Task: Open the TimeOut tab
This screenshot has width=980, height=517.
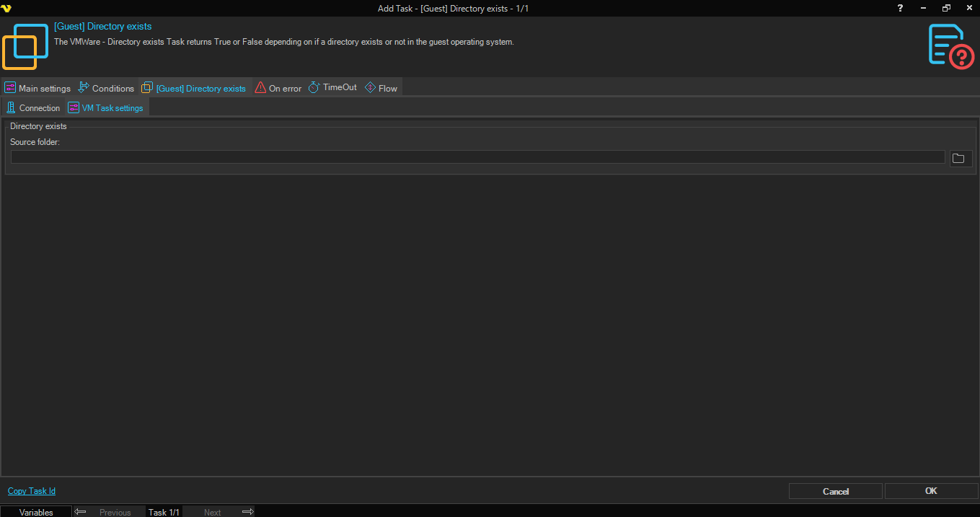Action: [x=332, y=87]
